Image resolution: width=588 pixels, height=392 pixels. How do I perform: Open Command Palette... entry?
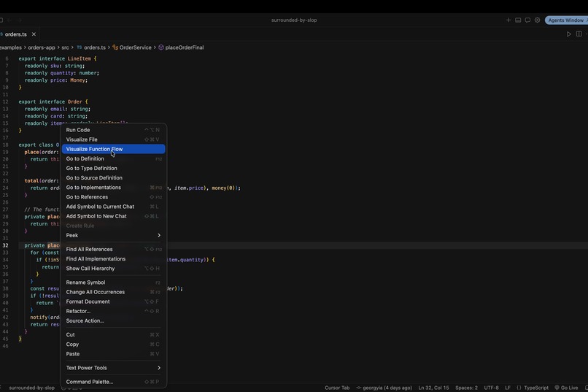[113, 382]
